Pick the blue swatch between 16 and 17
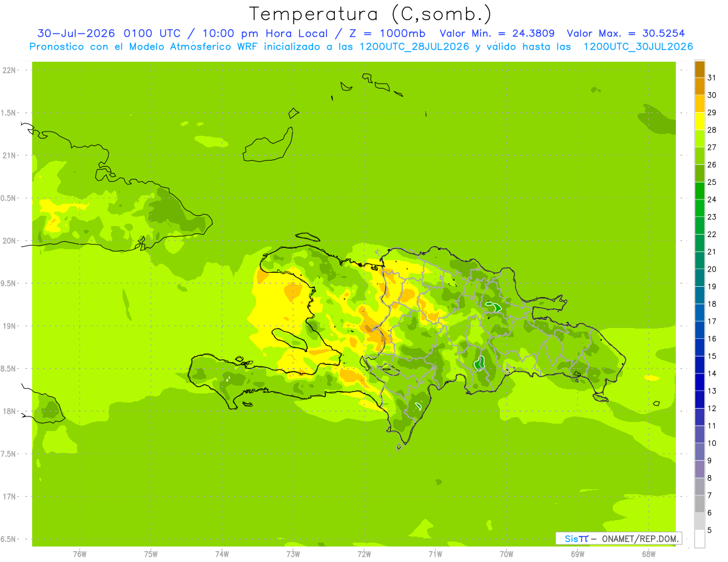Viewport: 728px width, 562px height. tap(699, 330)
